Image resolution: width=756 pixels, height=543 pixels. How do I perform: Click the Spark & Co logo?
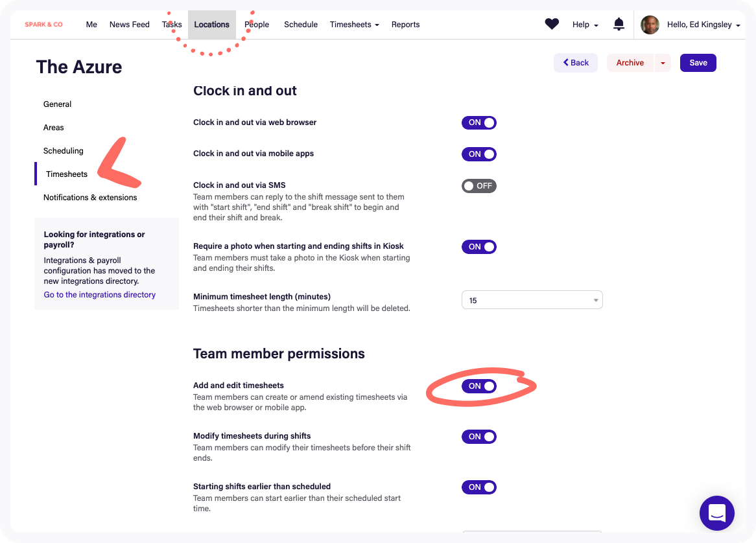coord(44,25)
